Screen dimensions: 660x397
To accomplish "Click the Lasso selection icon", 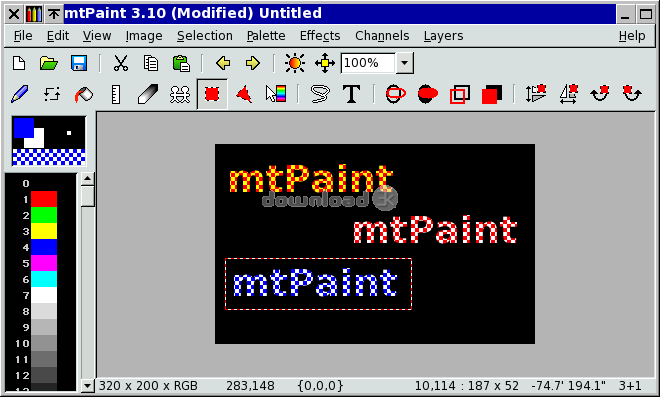I will [320, 94].
